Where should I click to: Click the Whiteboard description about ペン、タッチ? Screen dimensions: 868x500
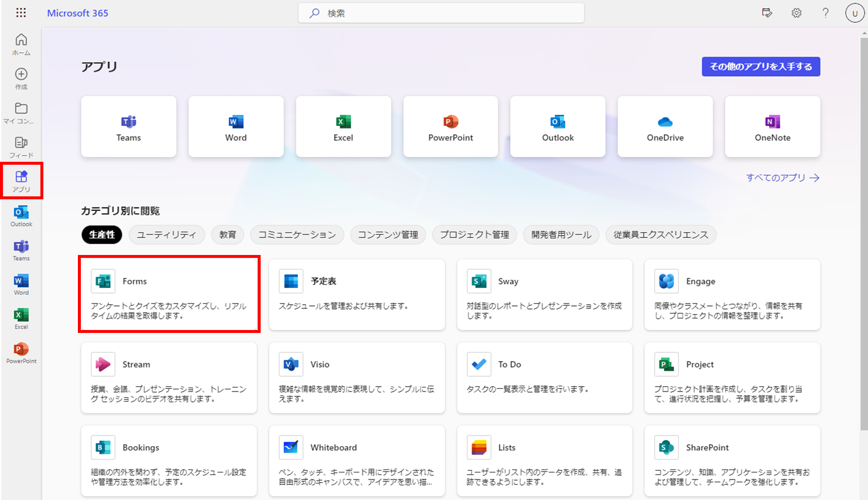point(356,477)
